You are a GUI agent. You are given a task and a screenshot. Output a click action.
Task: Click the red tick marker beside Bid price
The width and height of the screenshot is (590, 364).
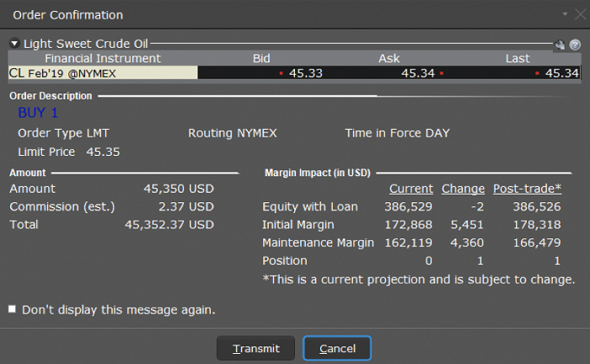pos(281,73)
